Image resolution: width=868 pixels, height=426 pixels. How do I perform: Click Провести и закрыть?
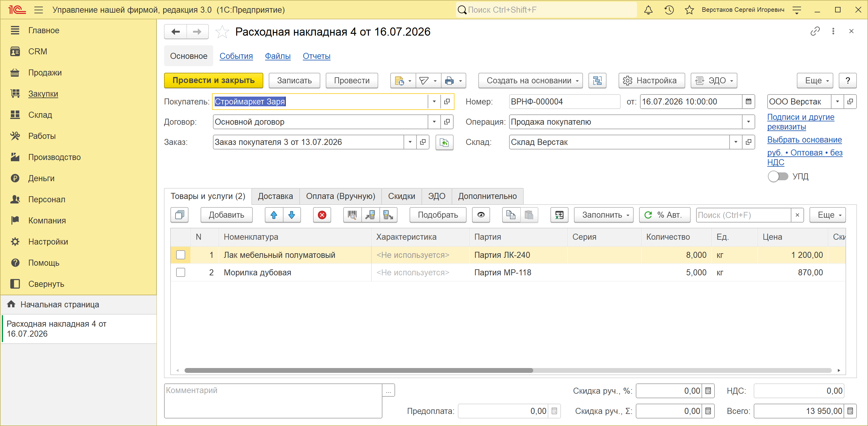[214, 81]
